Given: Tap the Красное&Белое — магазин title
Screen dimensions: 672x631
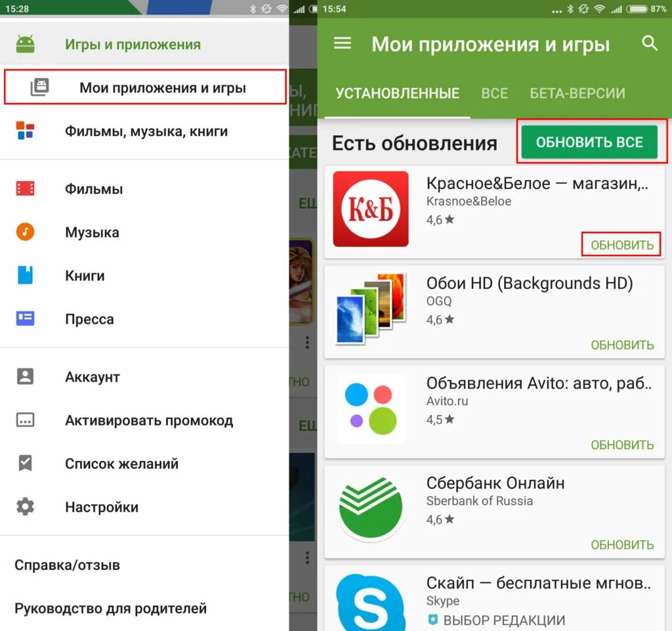Looking at the screenshot, I should 537,183.
